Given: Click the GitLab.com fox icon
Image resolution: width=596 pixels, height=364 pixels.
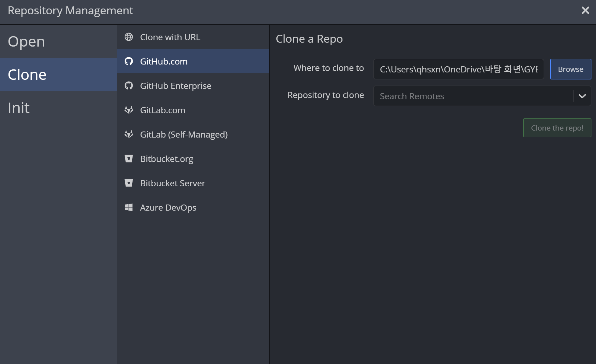Looking at the screenshot, I should 129,110.
